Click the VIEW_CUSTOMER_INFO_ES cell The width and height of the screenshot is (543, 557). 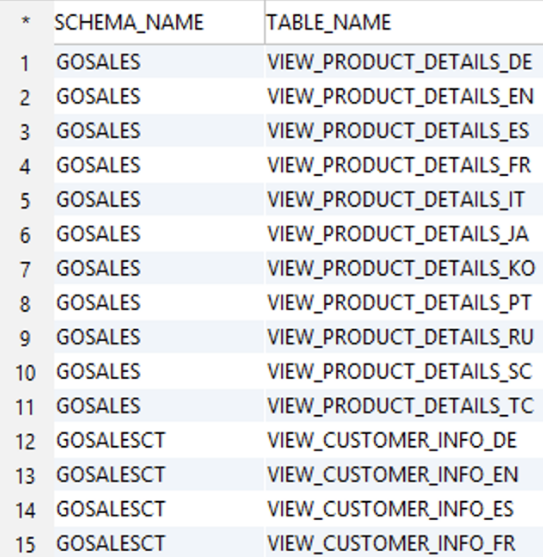[x=404, y=509]
